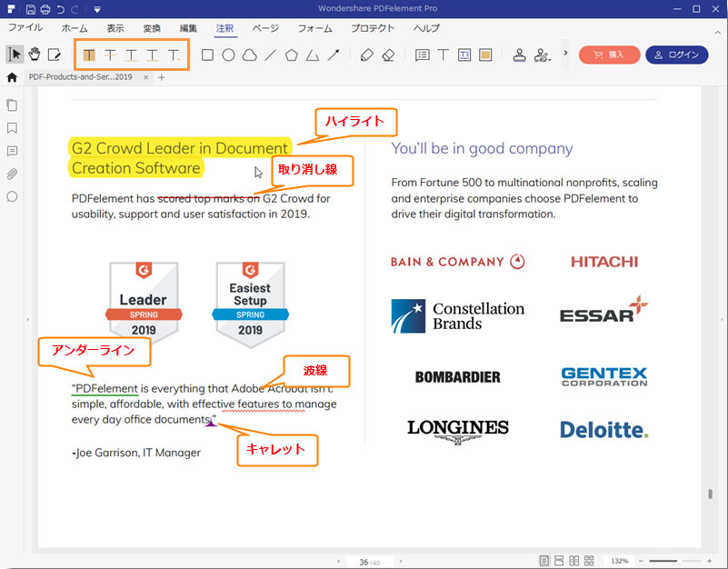Screen dimensions: 728x569
Task: Open the 変換 tab
Action: point(152,28)
